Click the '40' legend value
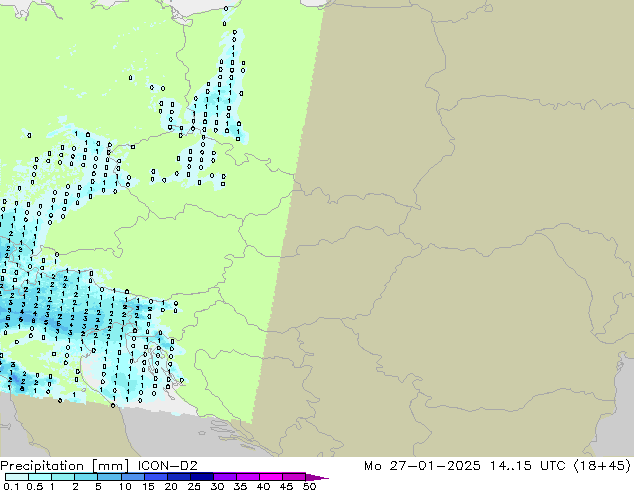634x490 pixels. coord(263,486)
